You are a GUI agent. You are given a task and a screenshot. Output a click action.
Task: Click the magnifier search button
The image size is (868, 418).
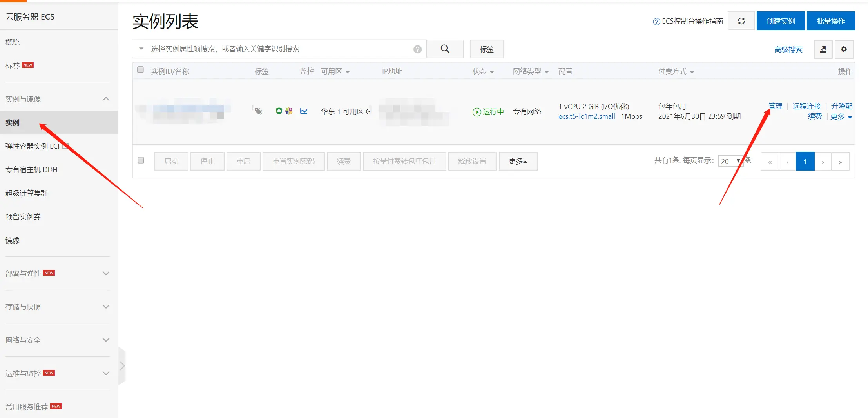(x=445, y=49)
